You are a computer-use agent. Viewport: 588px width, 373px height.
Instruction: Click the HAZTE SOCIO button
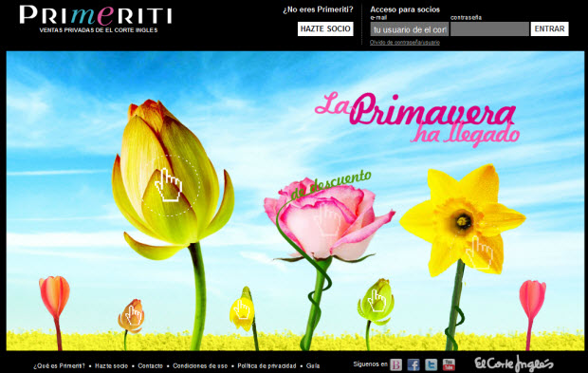(325, 28)
